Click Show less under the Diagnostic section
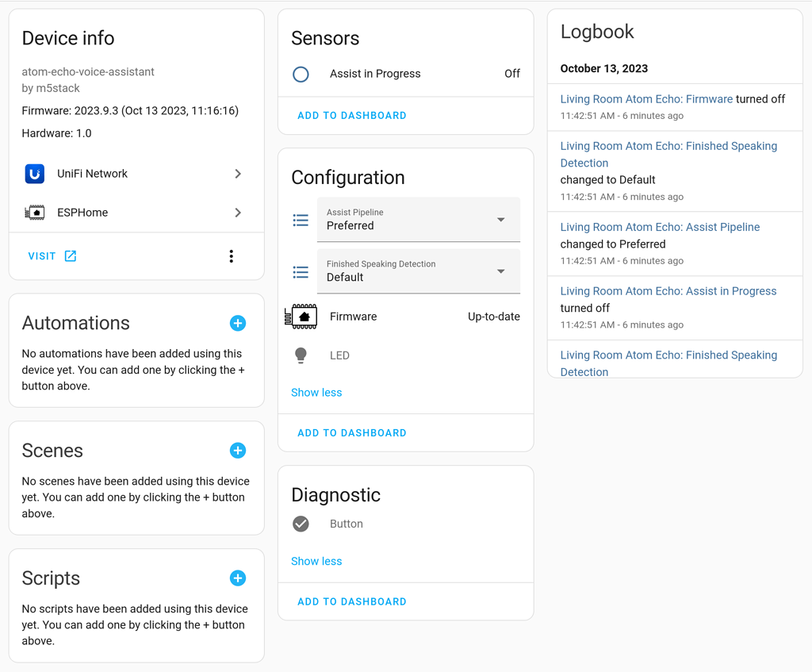 (x=316, y=561)
